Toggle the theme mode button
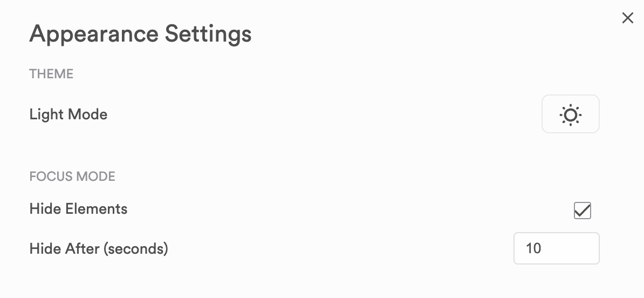 570,114
